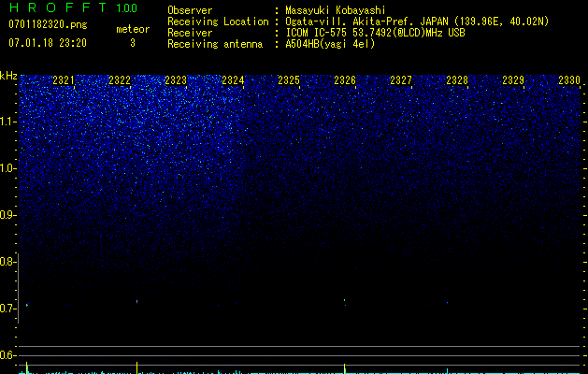Click the 0.6 frequency axis label
This screenshot has width=588, height=374.
pos(8,355)
